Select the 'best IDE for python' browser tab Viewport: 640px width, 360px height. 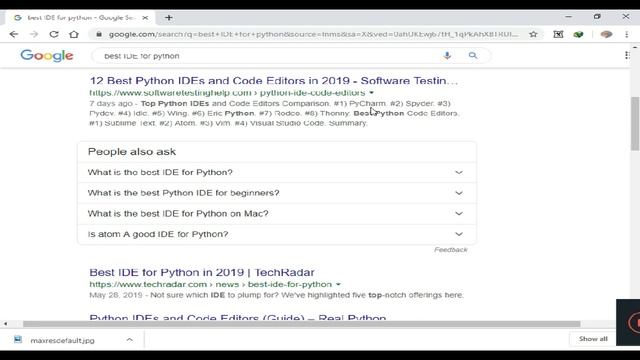point(80,18)
